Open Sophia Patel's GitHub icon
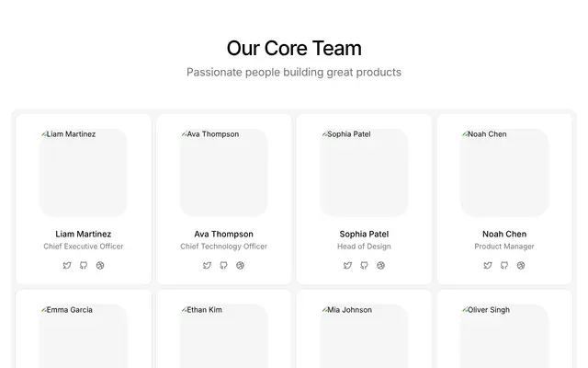Screen dimensions: 588x368 364,266
